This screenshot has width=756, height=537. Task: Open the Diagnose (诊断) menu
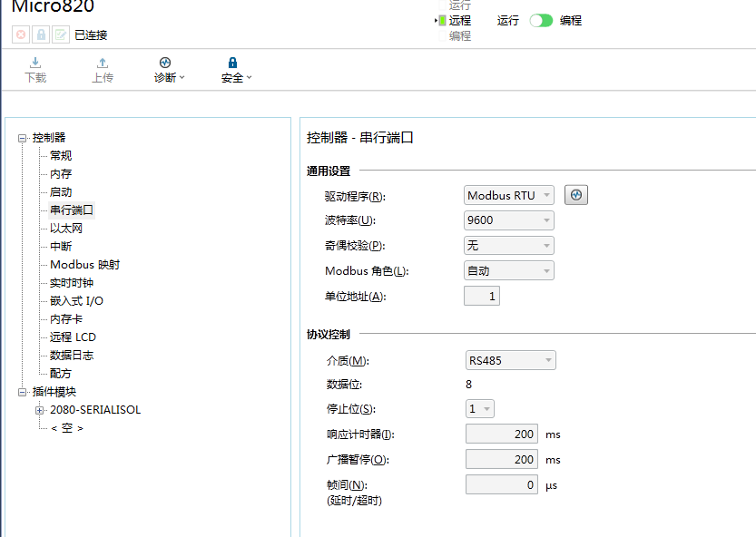click(x=169, y=71)
